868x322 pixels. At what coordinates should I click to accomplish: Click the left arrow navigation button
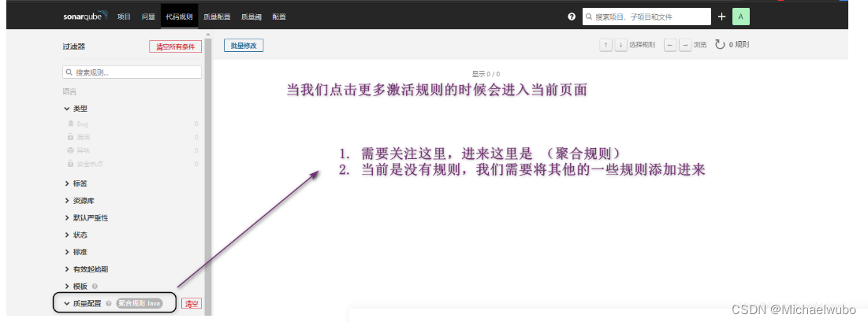coord(670,45)
